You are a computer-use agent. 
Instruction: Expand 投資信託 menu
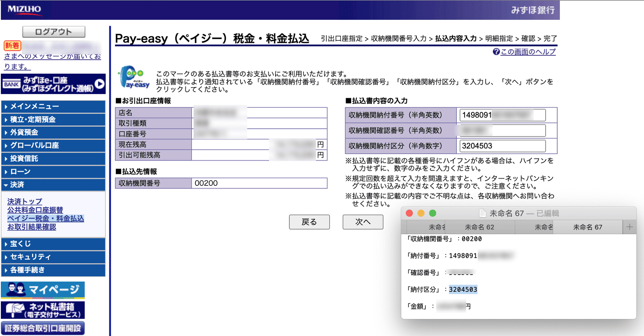(x=53, y=159)
